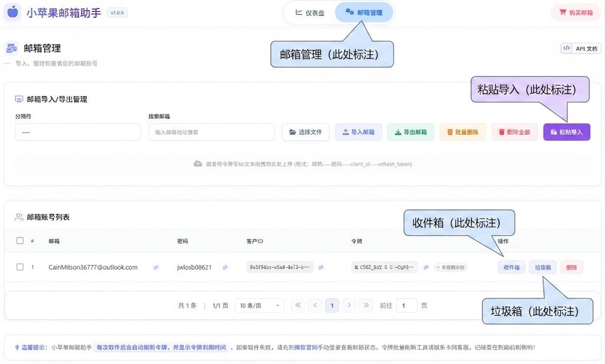
Task: Toggle the select-all checkbox in table header
Action: pyautogui.click(x=20, y=240)
